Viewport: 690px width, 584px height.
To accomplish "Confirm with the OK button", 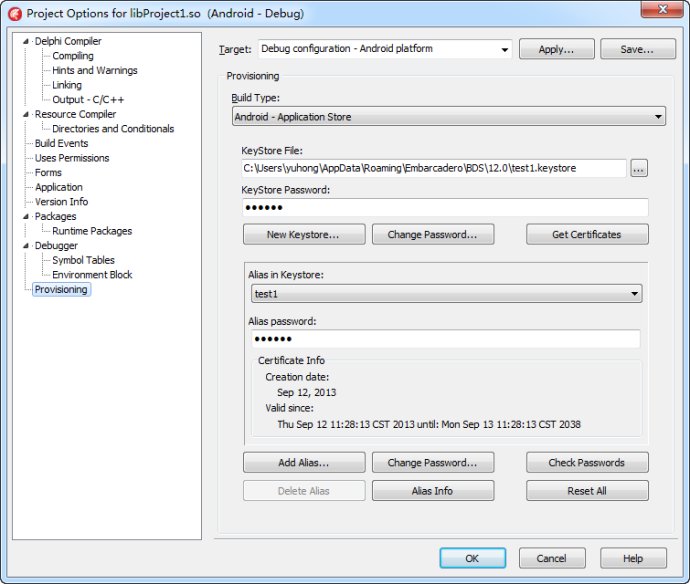I will [x=473, y=558].
